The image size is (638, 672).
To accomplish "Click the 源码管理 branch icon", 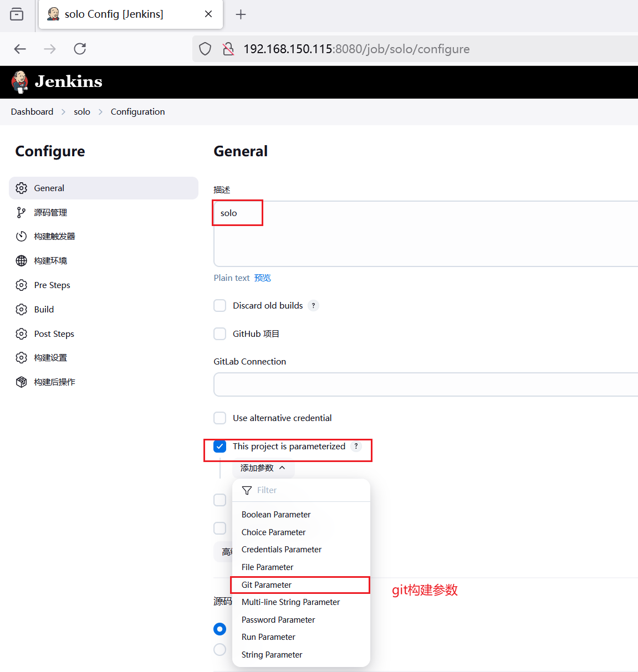I will coord(22,212).
